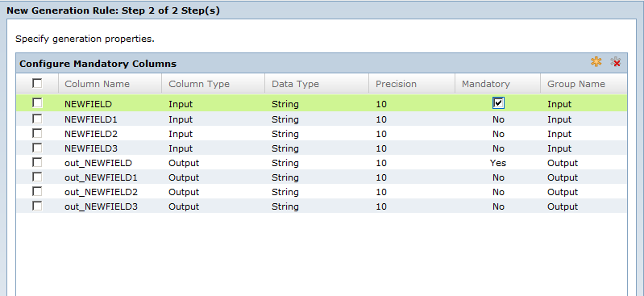This screenshot has width=644, height=296.
Task: Toggle the select-all header checkbox
Action: [37, 83]
